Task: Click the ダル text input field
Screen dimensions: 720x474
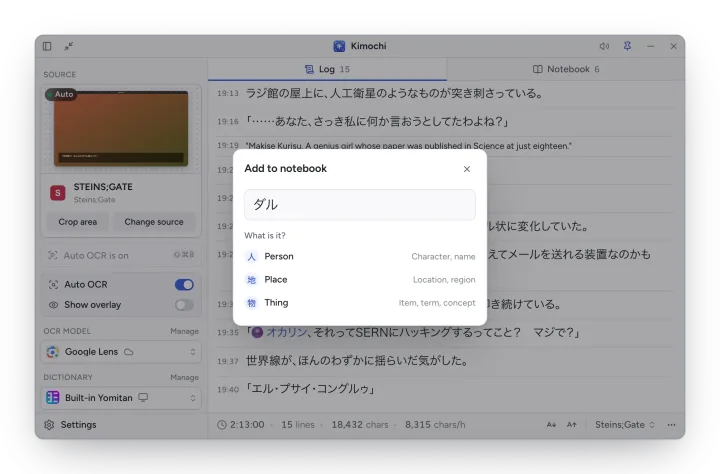Action: point(360,205)
